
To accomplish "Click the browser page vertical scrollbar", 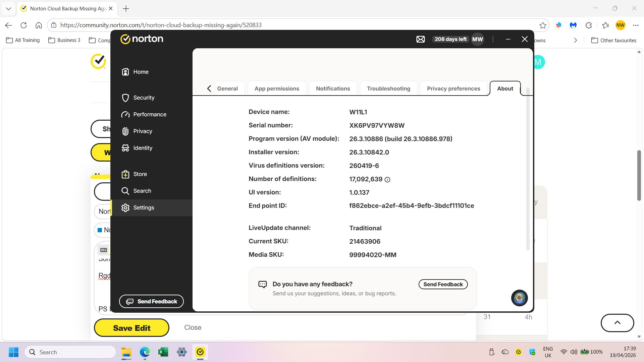I will (639, 175).
